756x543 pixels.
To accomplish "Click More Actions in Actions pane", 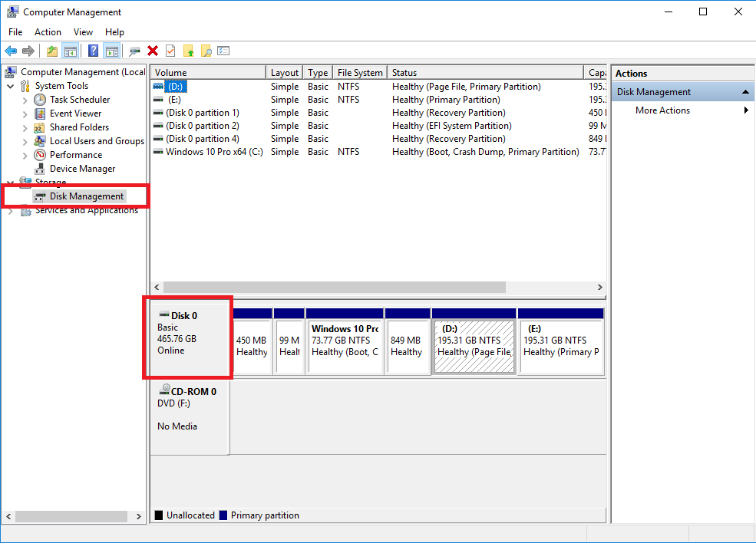I will pos(662,110).
